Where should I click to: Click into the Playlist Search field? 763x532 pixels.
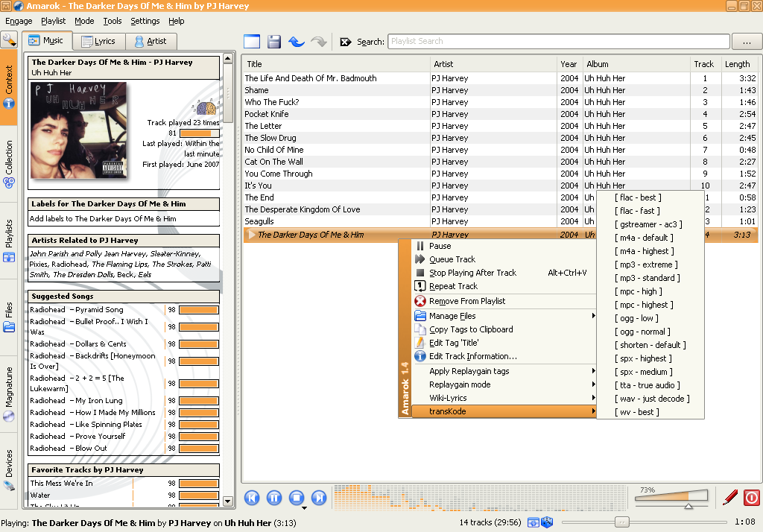pos(559,42)
